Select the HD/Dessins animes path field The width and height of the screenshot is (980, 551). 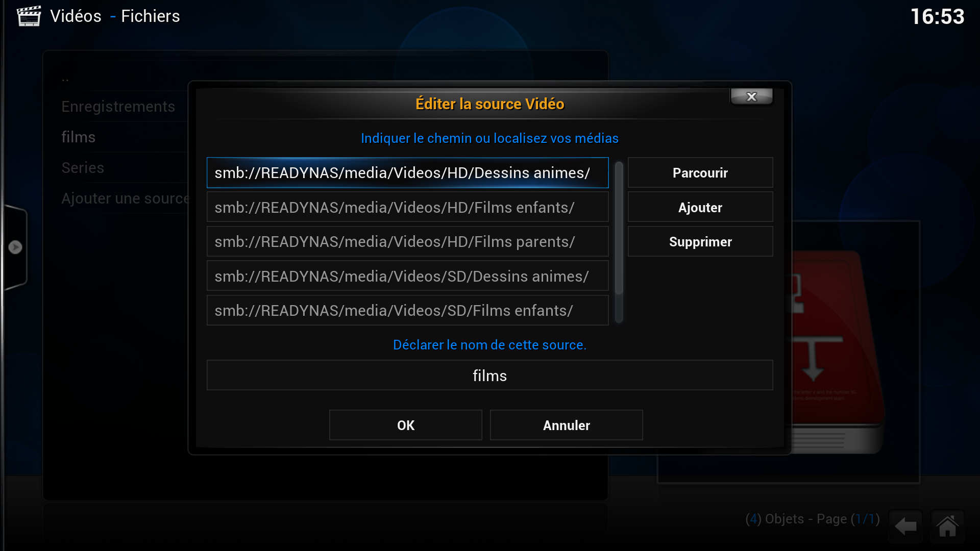pyautogui.click(x=408, y=173)
